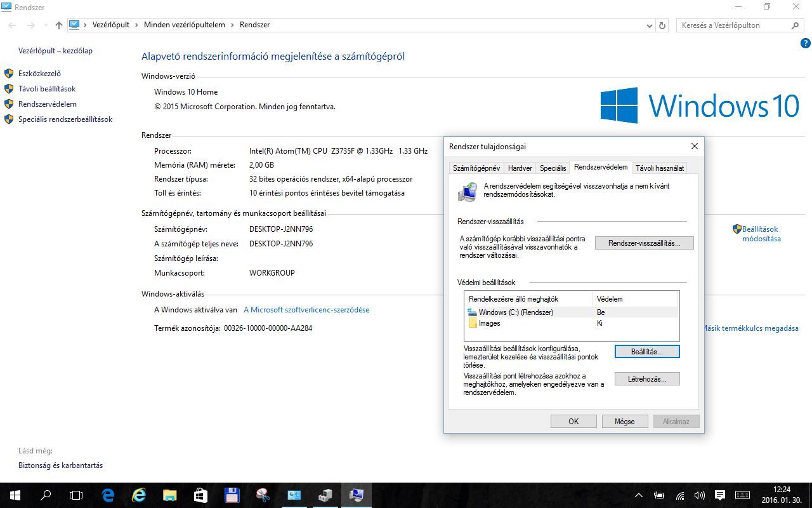The image size is (812, 508).
Task: Open Task View from taskbar
Action: coord(76,495)
